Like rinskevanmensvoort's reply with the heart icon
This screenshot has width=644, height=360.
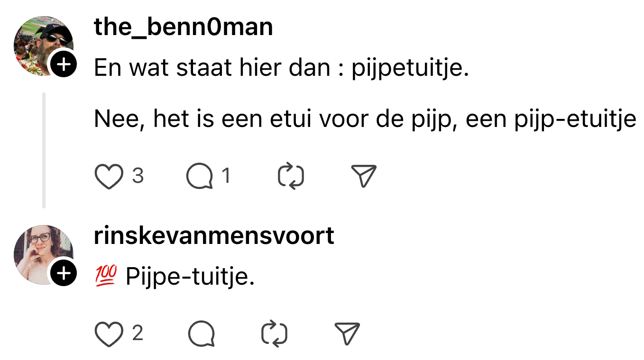pyautogui.click(x=109, y=334)
